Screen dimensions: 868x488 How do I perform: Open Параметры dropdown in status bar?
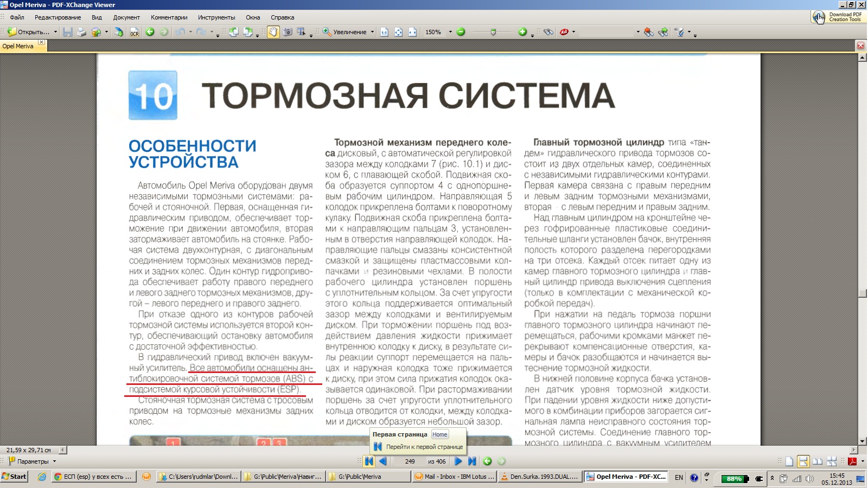click(x=54, y=461)
